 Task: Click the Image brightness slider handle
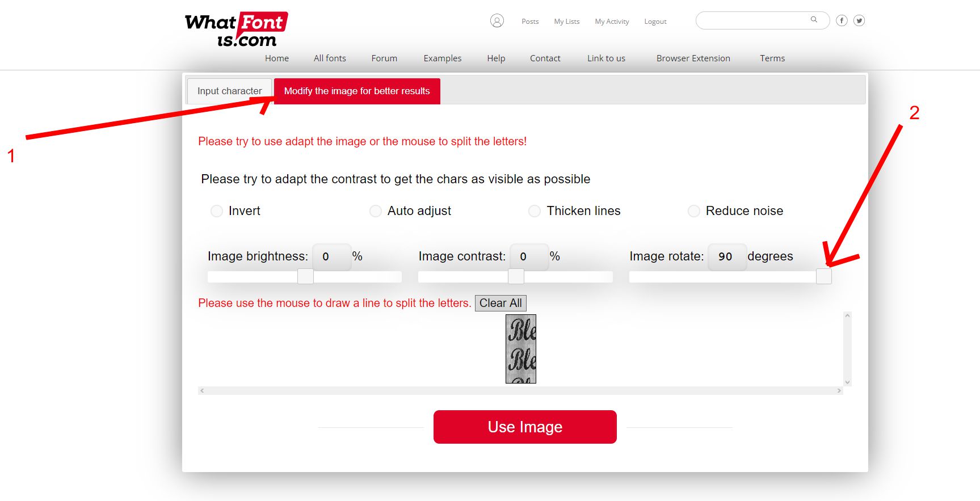coord(305,276)
